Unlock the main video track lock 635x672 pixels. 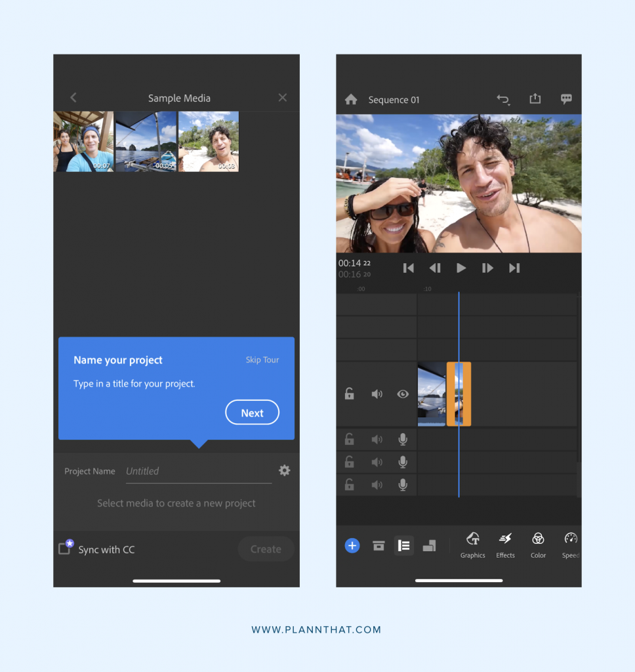(350, 394)
